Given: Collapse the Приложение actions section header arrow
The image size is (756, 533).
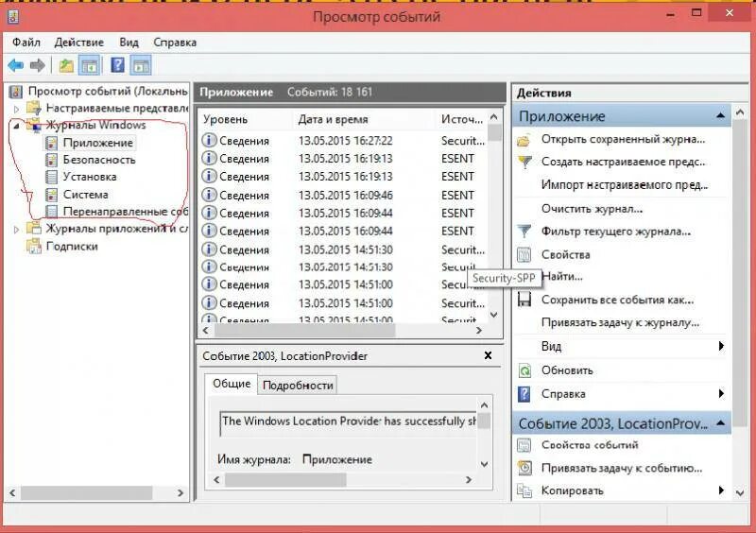Looking at the screenshot, I should coord(720,115).
